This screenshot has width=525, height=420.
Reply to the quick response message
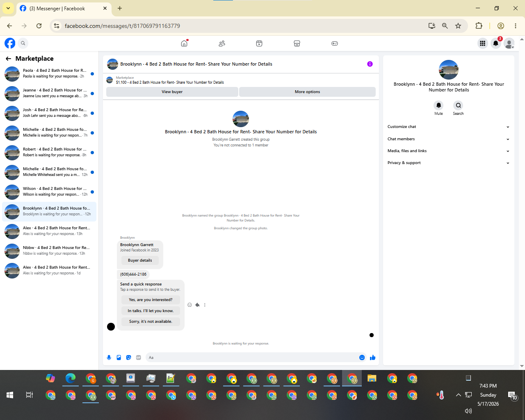pos(197,305)
